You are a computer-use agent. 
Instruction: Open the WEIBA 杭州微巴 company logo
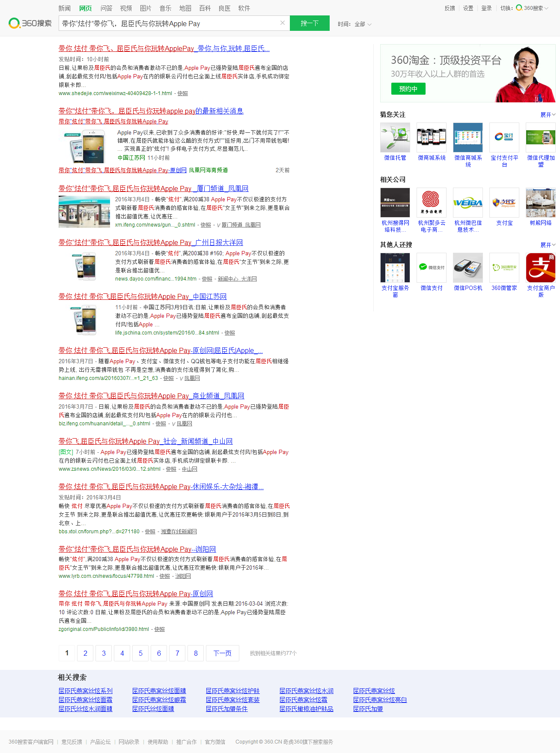468,203
